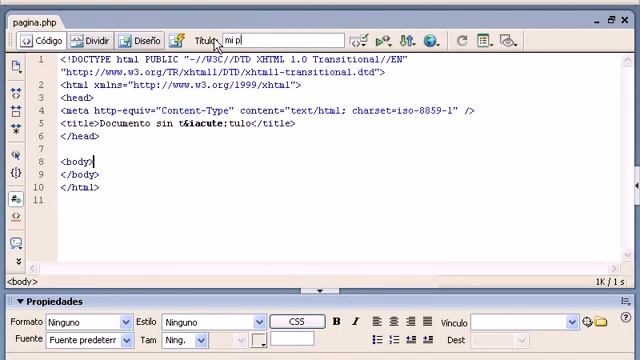Click the collapse selection icon
Viewport: 640px width, 360px height.
coord(16,111)
